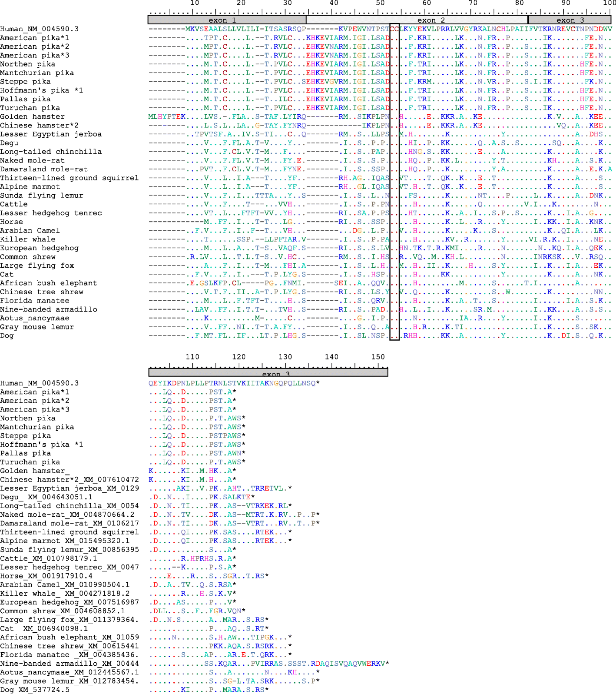Select 'Arabian Camel_XM_010990504.1' row label

(x=65, y=584)
